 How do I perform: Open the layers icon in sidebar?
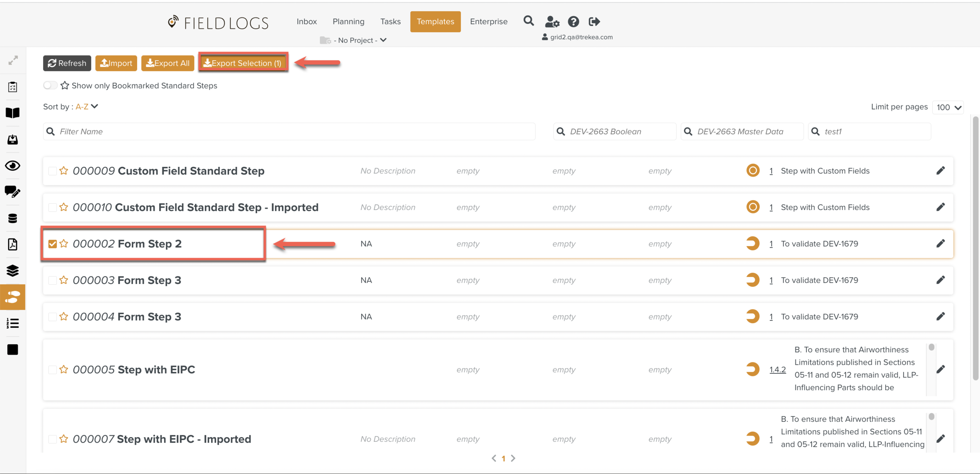point(13,271)
